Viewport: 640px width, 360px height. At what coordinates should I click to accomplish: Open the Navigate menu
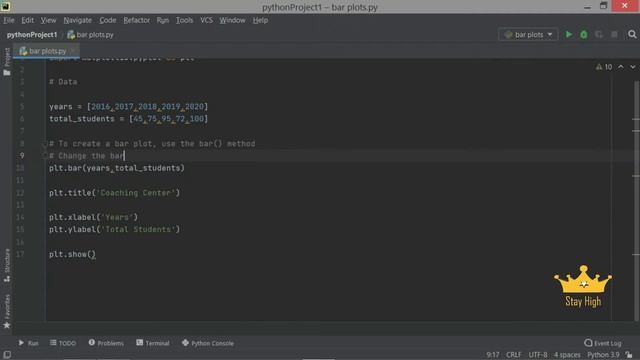(78, 20)
